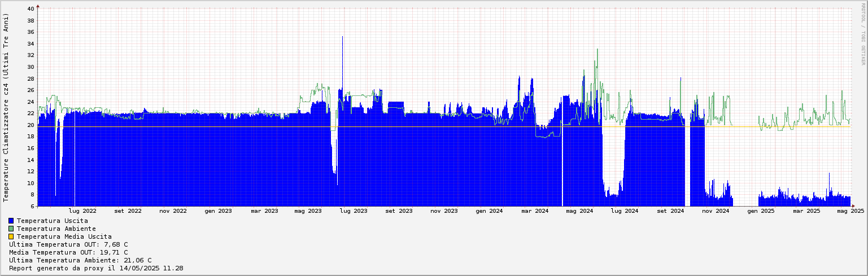Click the 'lug 2023' x-axis label

coord(354,211)
